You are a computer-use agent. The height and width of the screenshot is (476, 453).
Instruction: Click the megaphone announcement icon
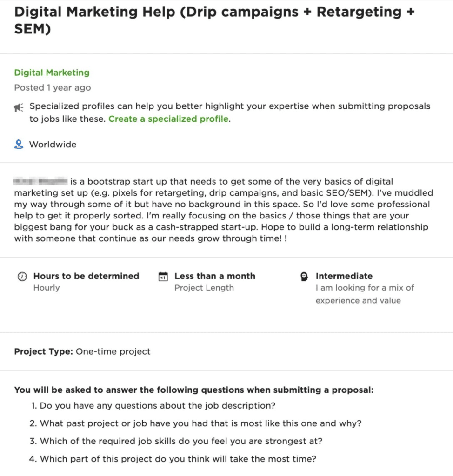coord(19,106)
